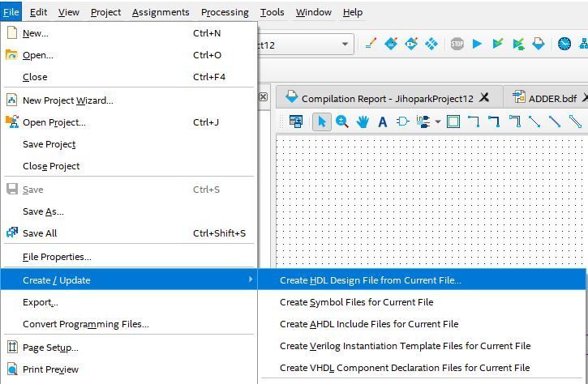Open File Properties... menu entry
588x384 pixels.
(129, 257)
